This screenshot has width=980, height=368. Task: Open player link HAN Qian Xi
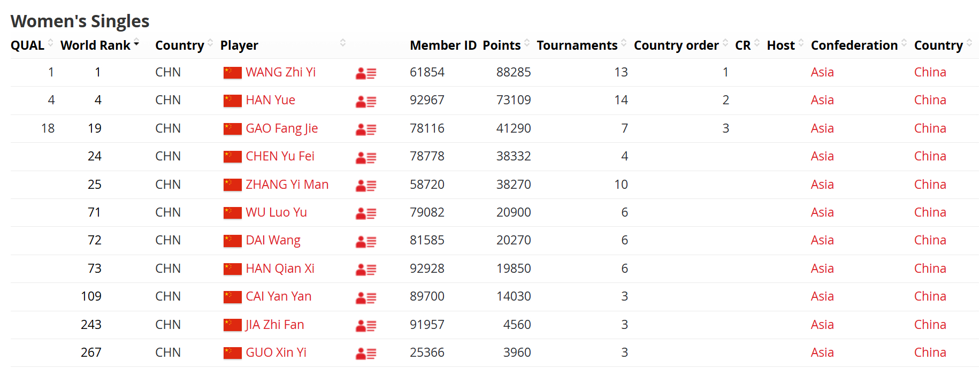click(x=280, y=269)
